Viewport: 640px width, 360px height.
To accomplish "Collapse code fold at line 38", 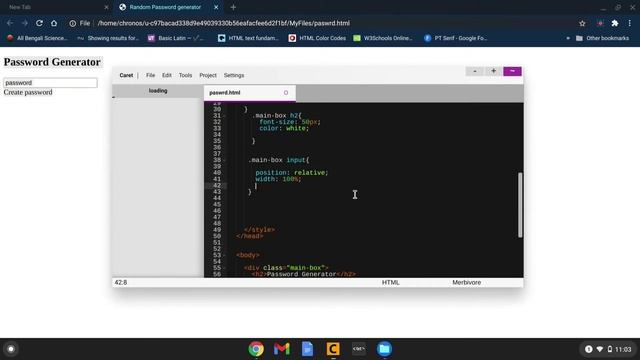I will pos(224,160).
